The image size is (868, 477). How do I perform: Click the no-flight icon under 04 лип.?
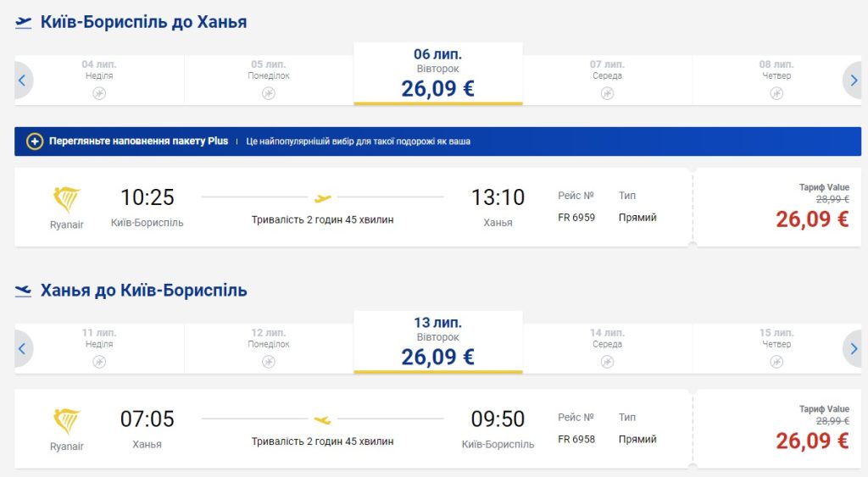point(99,93)
